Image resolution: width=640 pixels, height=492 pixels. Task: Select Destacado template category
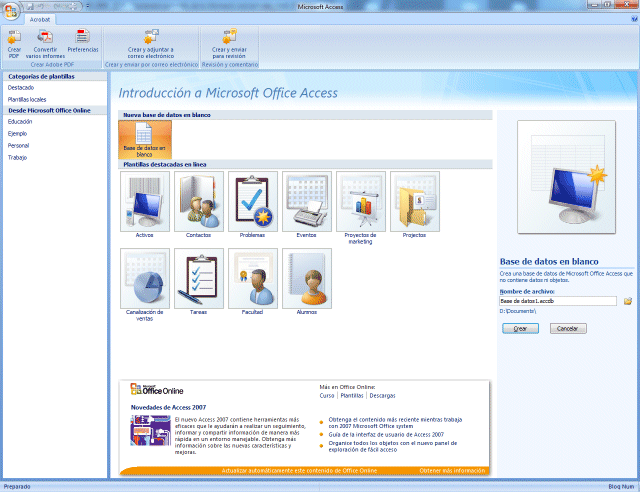click(21, 88)
